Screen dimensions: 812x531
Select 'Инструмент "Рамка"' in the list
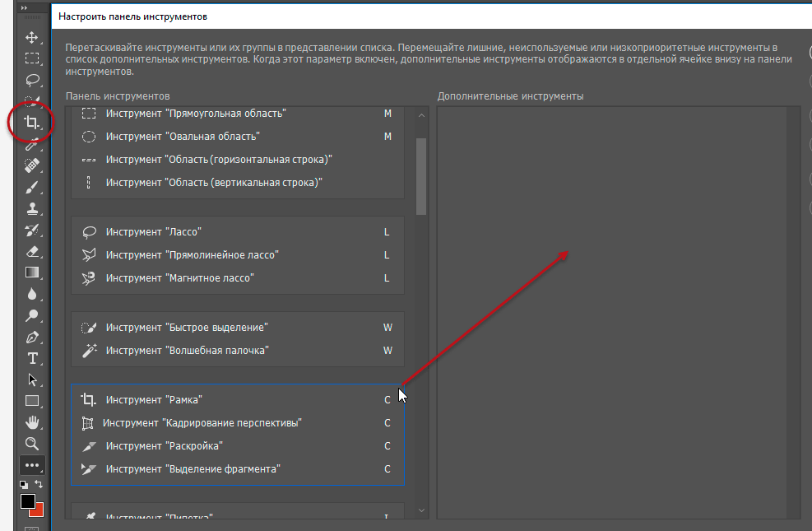154,400
